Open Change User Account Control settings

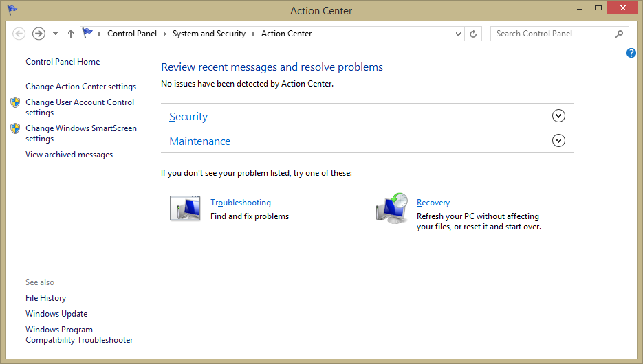pyautogui.click(x=80, y=107)
